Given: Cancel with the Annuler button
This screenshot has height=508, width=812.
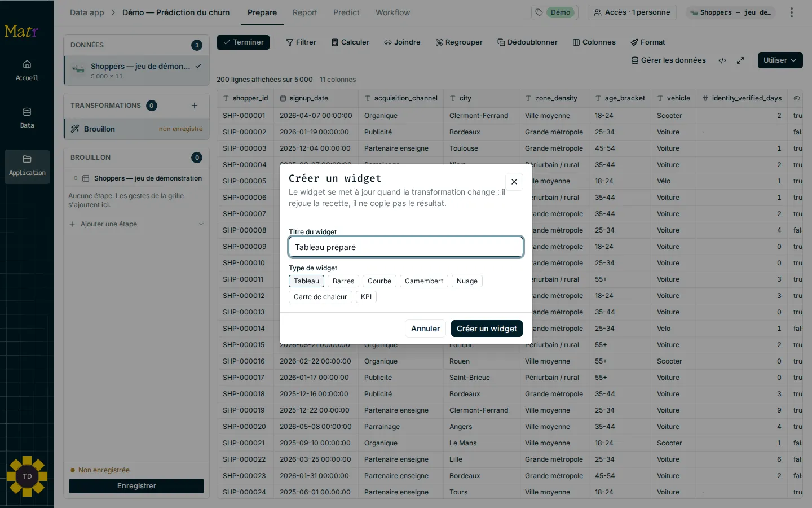Looking at the screenshot, I should pos(425,329).
